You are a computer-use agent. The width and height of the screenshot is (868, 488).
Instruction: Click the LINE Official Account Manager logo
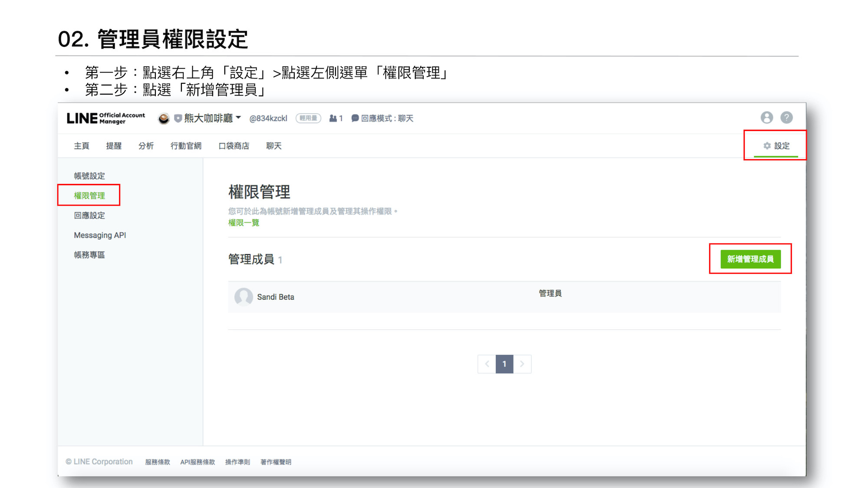click(105, 118)
